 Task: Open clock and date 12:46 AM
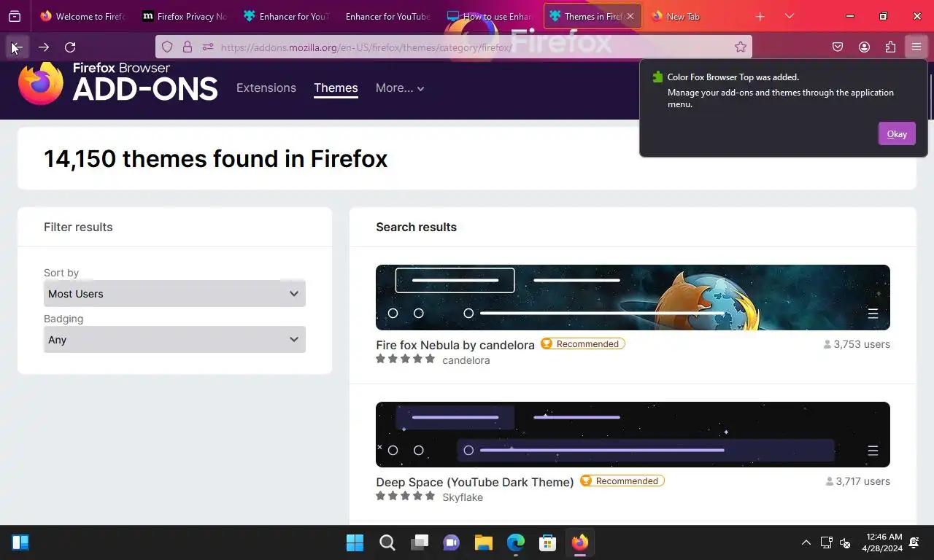click(882, 542)
